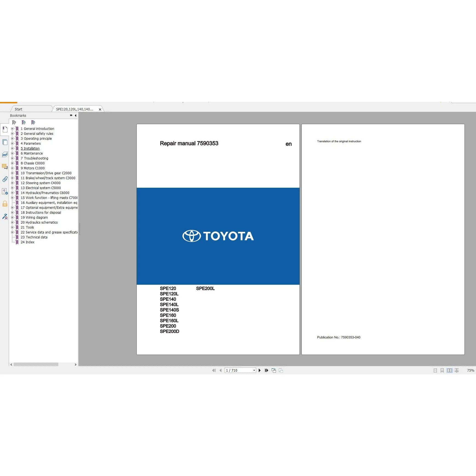Click the go-to bookmark arrow icon
The image size is (476, 476).
tap(33, 122)
